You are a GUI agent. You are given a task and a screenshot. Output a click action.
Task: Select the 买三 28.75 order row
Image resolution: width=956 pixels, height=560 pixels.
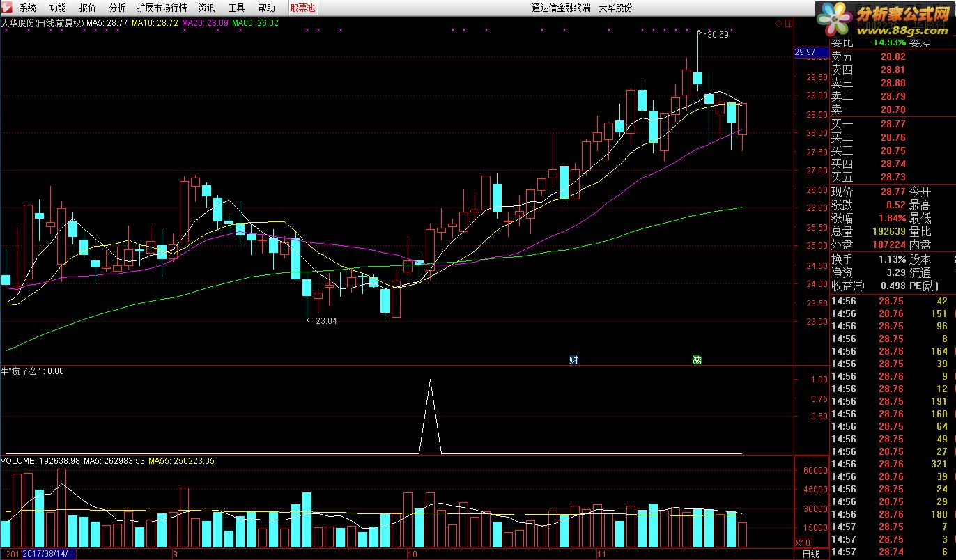[x=893, y=151]
